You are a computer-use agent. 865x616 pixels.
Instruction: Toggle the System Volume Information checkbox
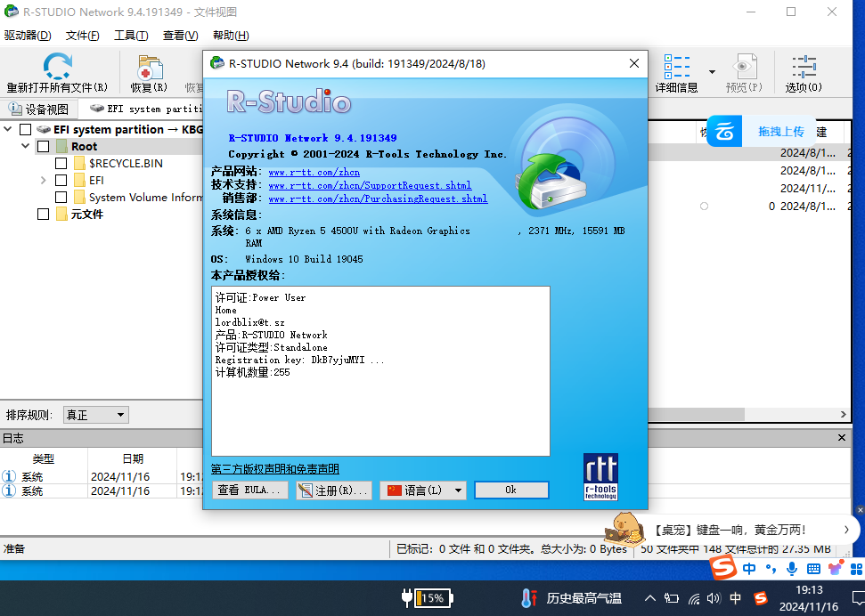click(61, 198)
